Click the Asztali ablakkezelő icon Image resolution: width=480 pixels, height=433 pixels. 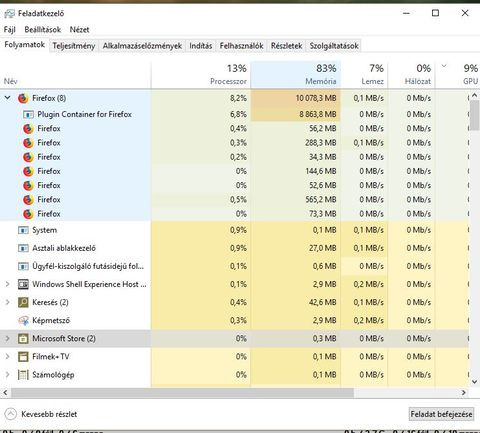[x=23, y=248]
